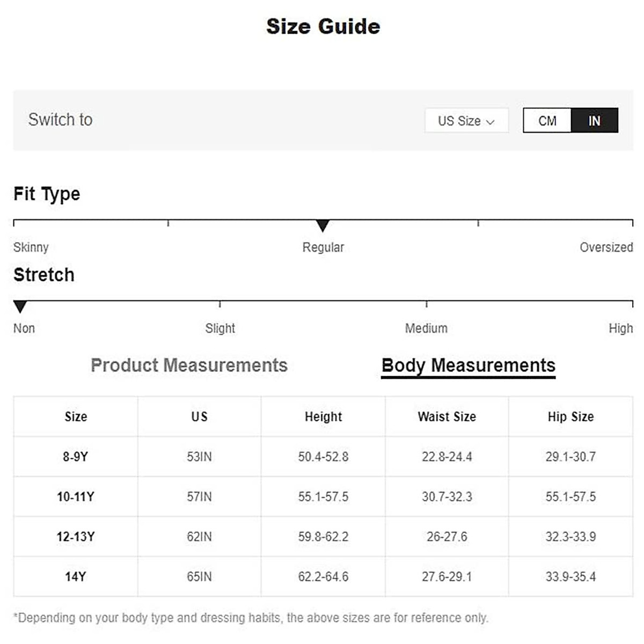
Task: Click the Fit Type Regular marker
Action: coord(323,225)
